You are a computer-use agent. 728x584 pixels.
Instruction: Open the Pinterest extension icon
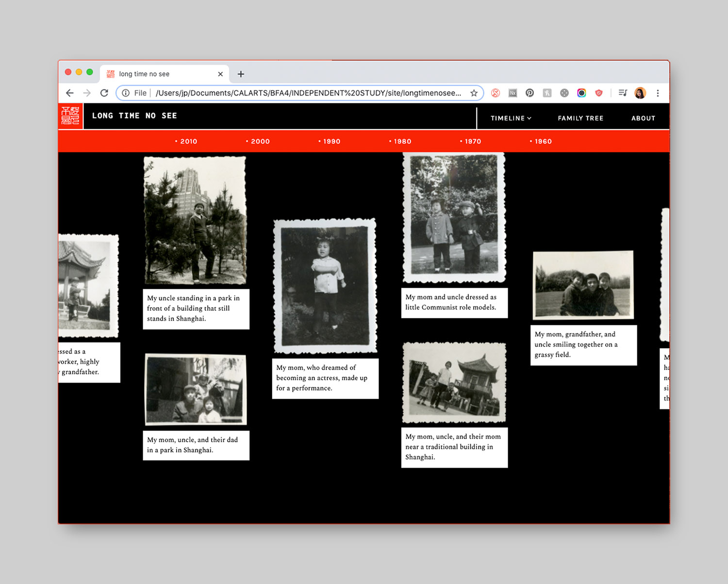[529, 93]
